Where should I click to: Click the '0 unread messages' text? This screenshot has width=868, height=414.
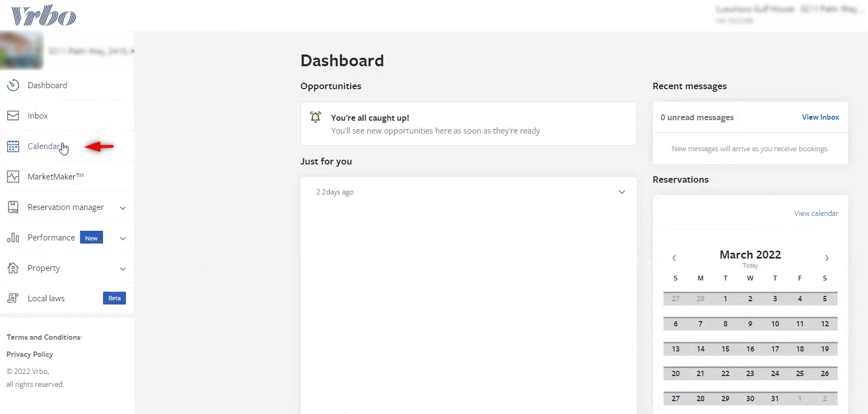pos(697,118)
